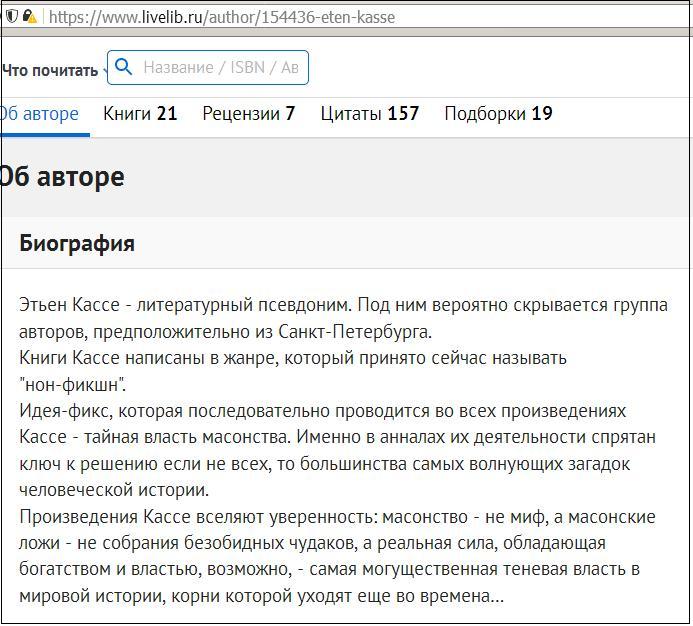
Task: Open the Подборки 19 tab
Action: pyautogui.click(x=499, y=114)
